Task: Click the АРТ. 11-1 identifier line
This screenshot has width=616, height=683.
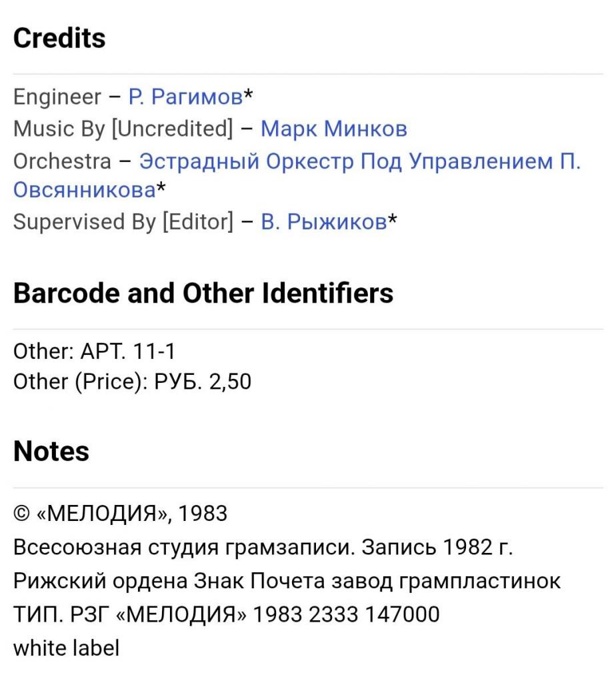Action: click(x=94, y=352)
